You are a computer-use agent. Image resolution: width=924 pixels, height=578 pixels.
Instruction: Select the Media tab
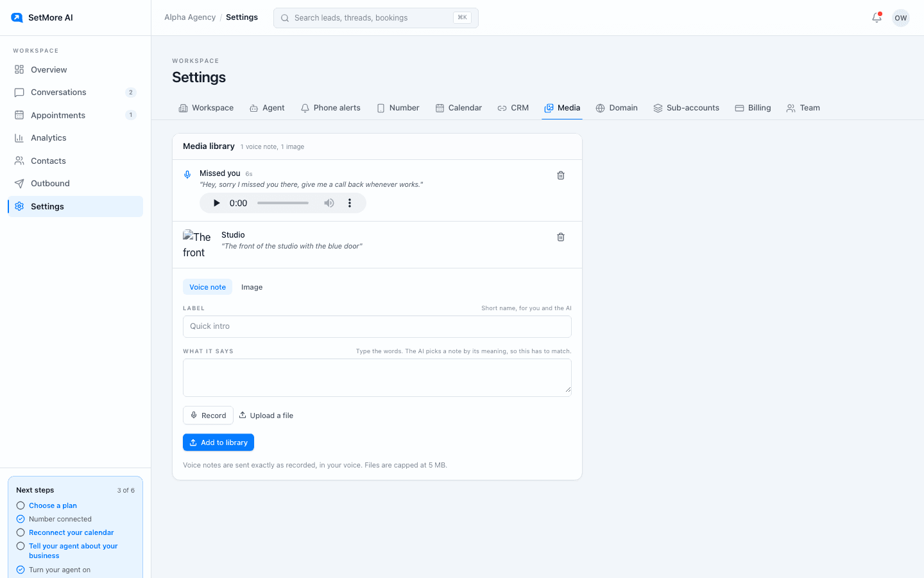(562, 108)
